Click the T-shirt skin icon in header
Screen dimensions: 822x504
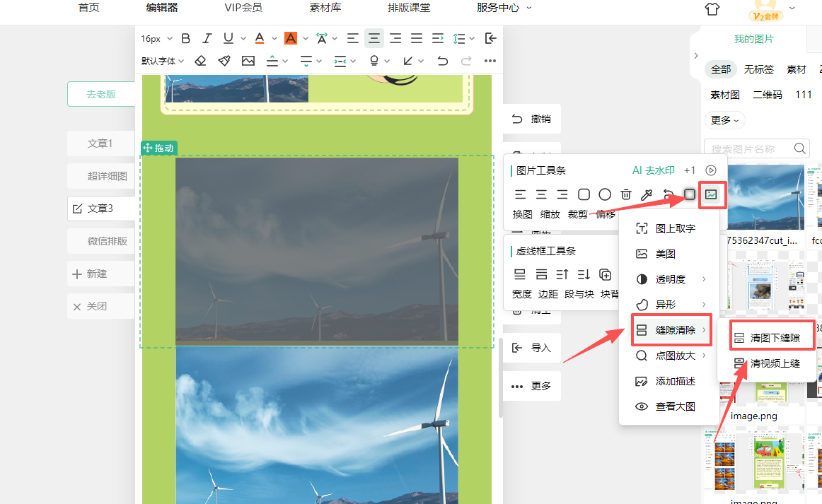point(712,9)
